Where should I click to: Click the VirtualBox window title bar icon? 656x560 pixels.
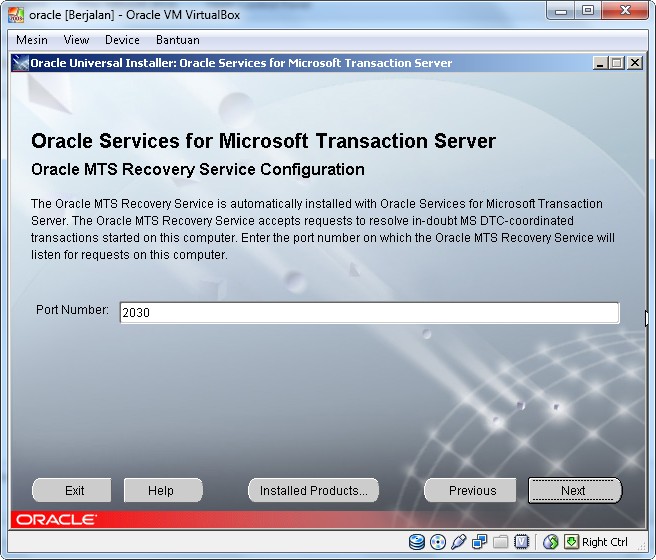(x=16, y=15)
